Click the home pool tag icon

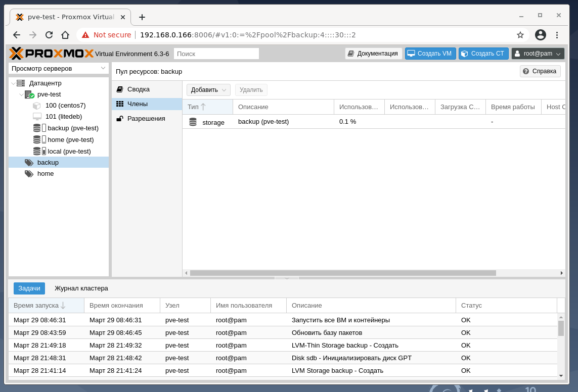pyautogui.click(x=29, y=174)
